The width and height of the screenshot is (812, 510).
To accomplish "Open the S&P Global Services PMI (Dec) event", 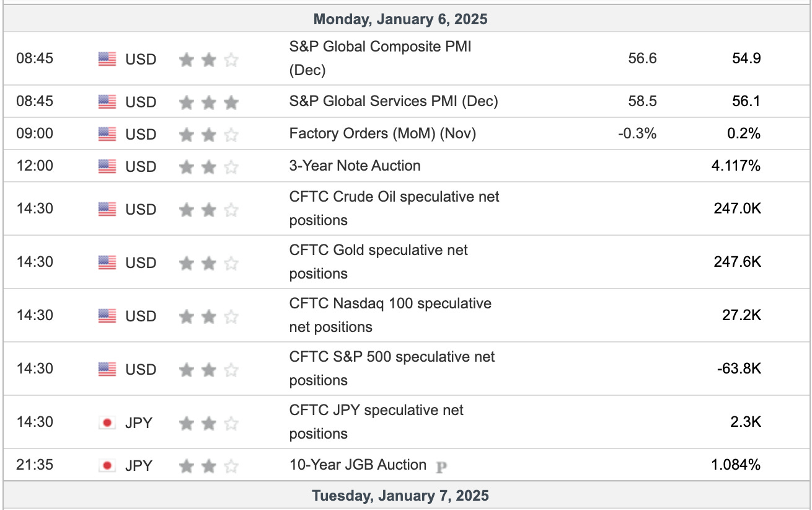I will [x=394, y=101].
